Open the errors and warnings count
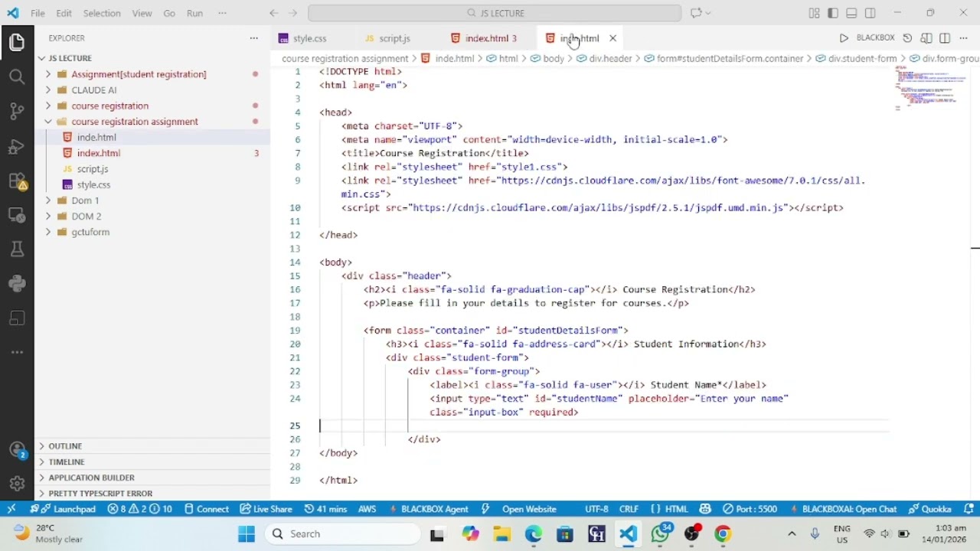Screen dimensions: 980x551 point(139,510)
